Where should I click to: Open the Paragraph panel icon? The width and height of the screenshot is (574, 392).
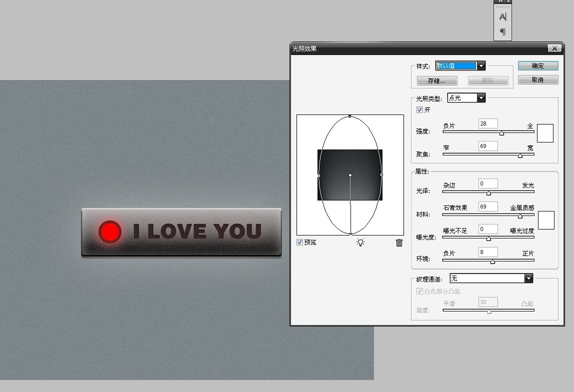pyautogui.click(x=502, y=32)
